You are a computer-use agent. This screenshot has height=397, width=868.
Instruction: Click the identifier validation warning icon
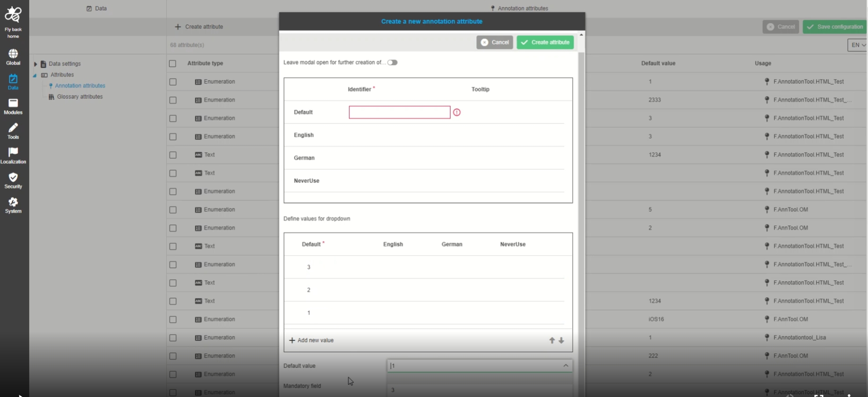[457, 112]
